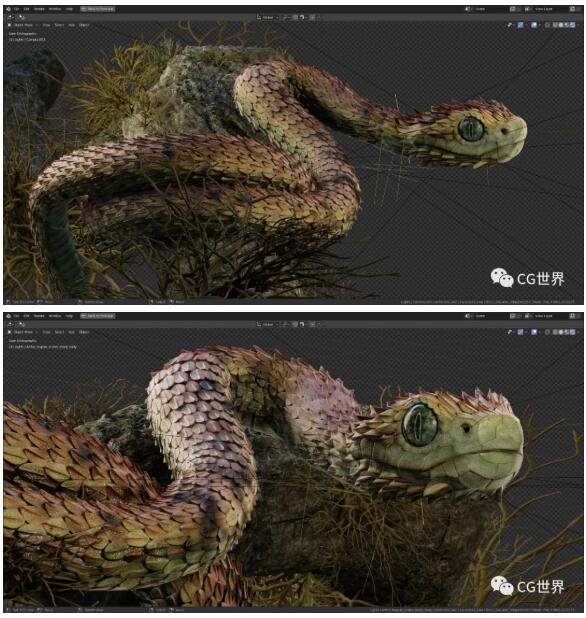
Task: Open Render menu in lower Blender window
Action: pos(39,316)
